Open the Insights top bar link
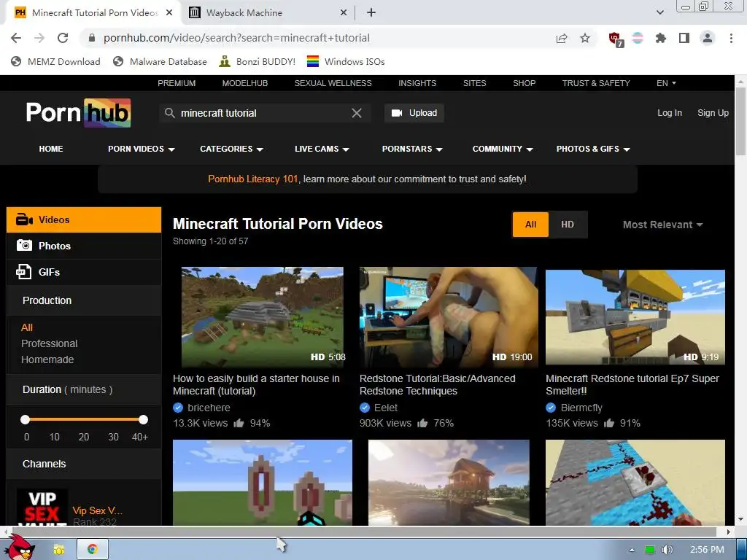 click(x=417, y=83)
